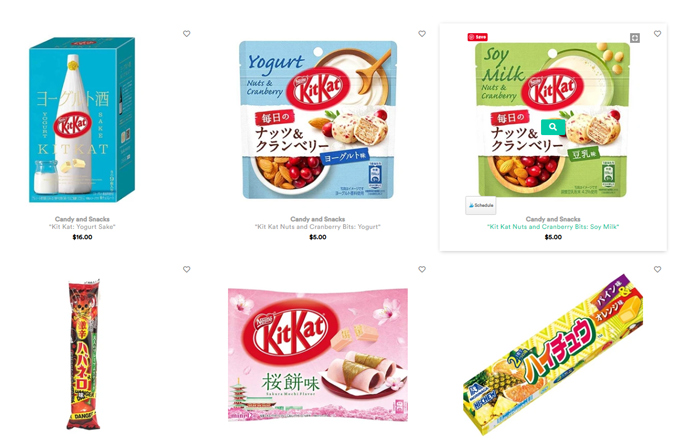This screenshot has width=680, height=440.
Task: Select the Habanero snack stick image
Action: point(84,354)
